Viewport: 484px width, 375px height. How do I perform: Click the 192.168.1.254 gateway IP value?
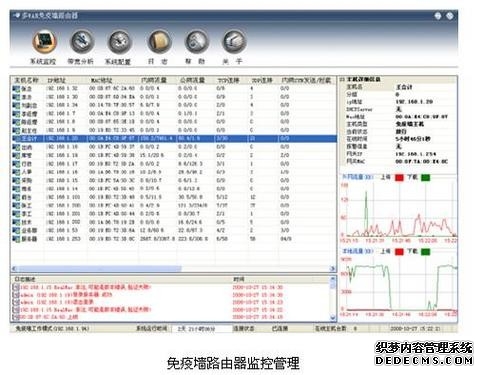pyautogui.click(x=416, y=154)
